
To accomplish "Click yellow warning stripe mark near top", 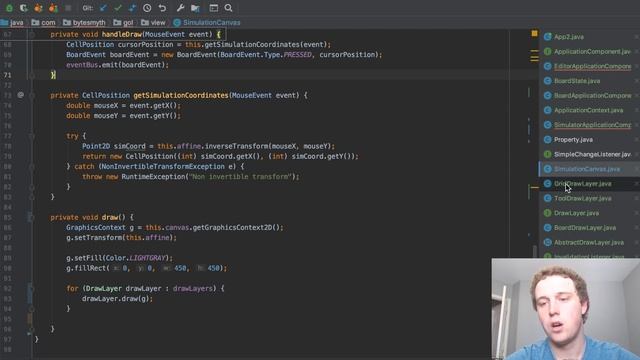I will click(534, 51).
